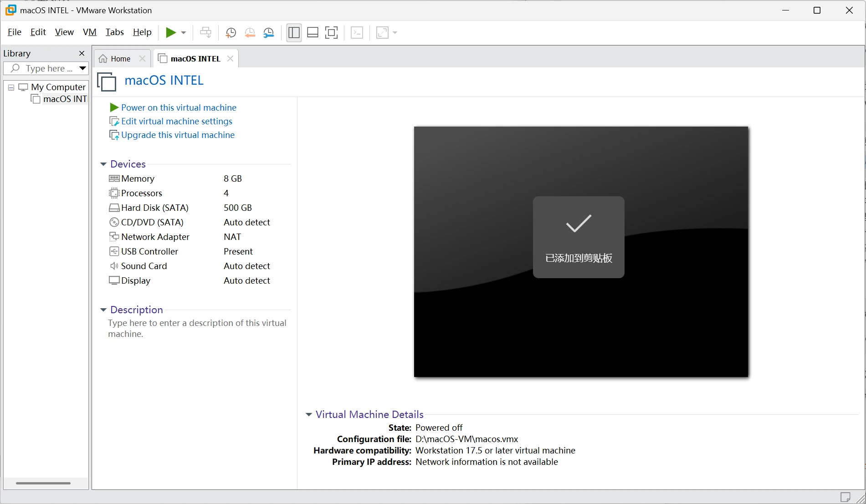Close the Library panel
This screenshot has height=504, width=866.
coord(82,53)
